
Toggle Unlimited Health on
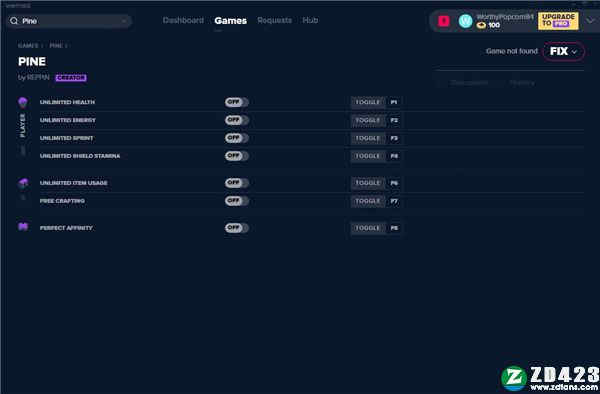coord(236,102)
